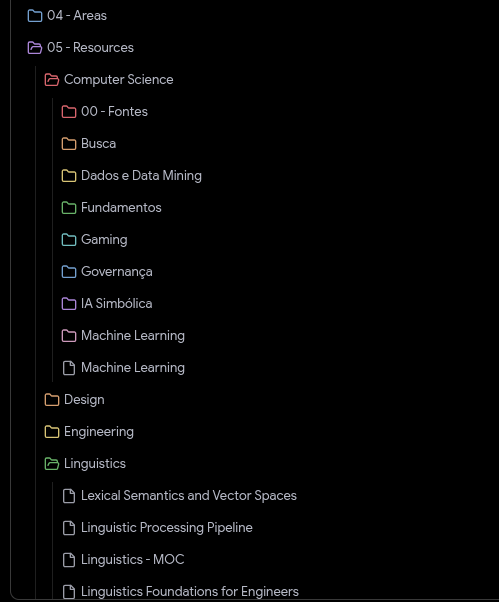Click the purple open-folder icon of 05 - Resources
The image size is (499, 602).
point(35,48)
